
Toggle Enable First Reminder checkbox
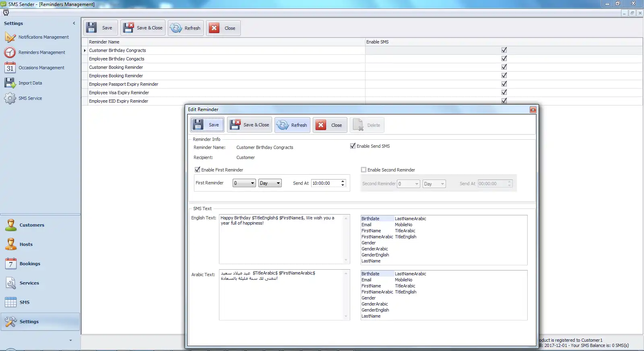pos(197,170)
